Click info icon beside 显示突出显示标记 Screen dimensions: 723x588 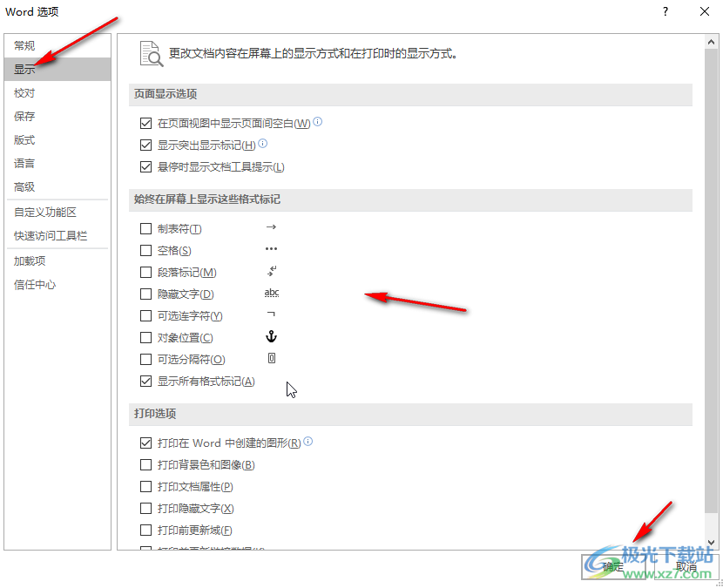[263, 144]
